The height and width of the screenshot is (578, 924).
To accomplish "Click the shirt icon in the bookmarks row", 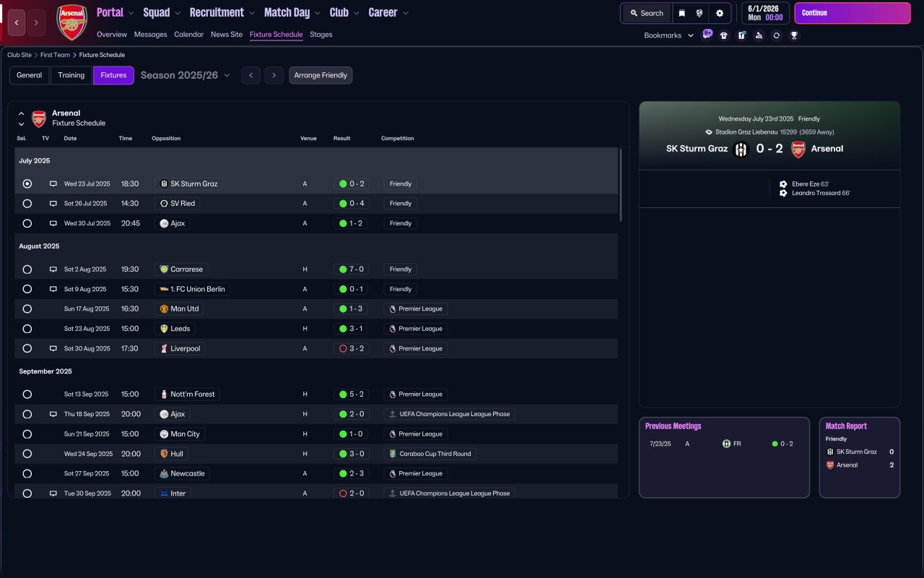I will click(724, 35).
